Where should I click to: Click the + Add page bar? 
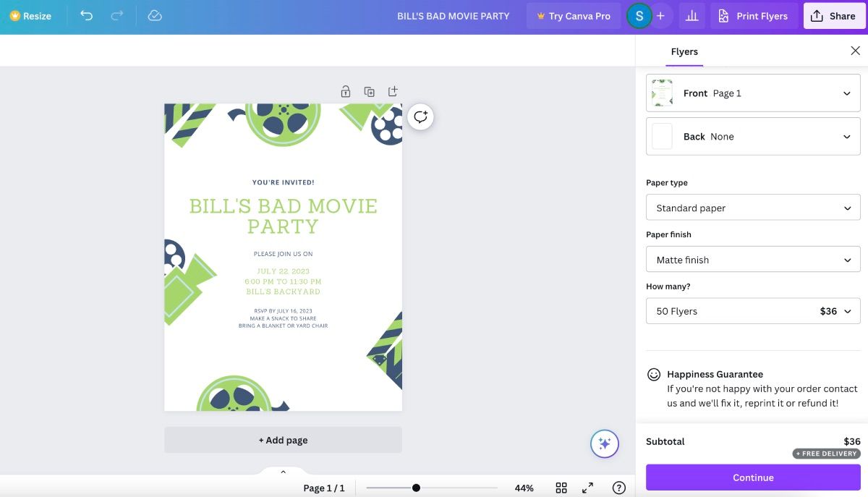(x=283, y=440)
